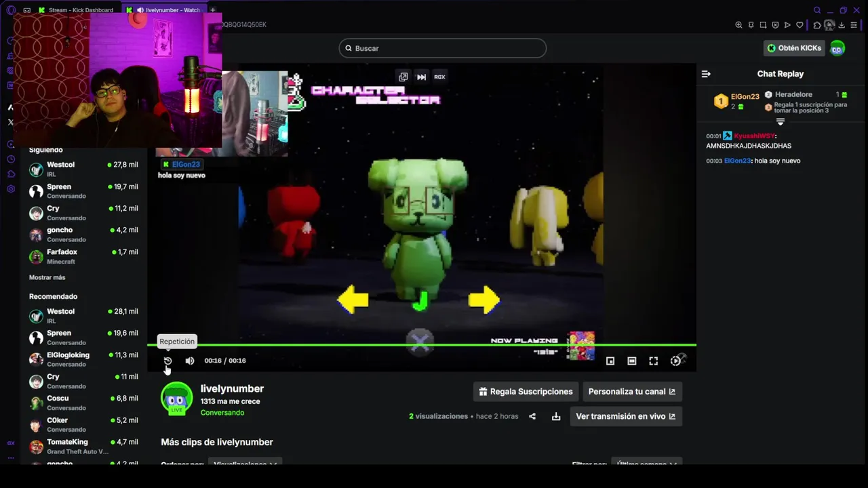The height and width of the screenshot is (488, 868).
Task: Click the pin icon in browser toolbar
Action: [x=751, y=25]
